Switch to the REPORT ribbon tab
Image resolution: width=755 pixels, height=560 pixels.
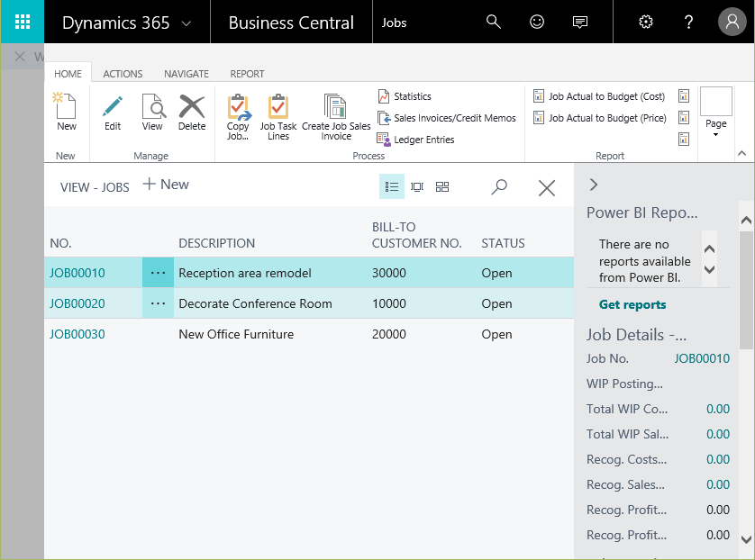coord(247,74)
